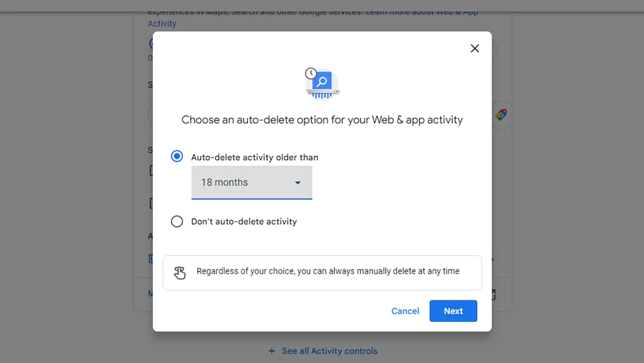Viewport: 644px width, 363px height.
Task: Click the shredder illustration icon
Action: point(322,84)
